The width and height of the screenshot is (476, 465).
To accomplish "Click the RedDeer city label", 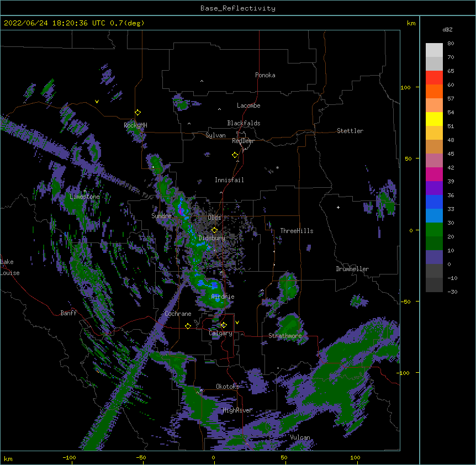I will (243, 141).
